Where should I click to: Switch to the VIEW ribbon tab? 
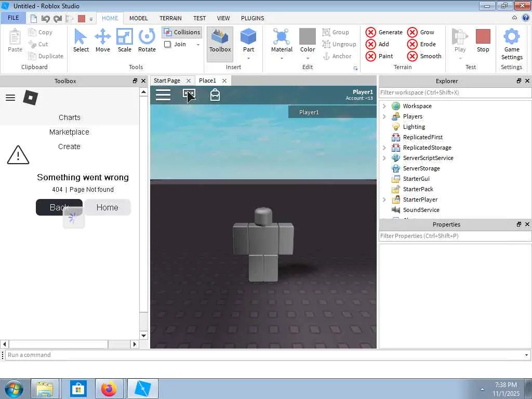[x=223, y=18]
